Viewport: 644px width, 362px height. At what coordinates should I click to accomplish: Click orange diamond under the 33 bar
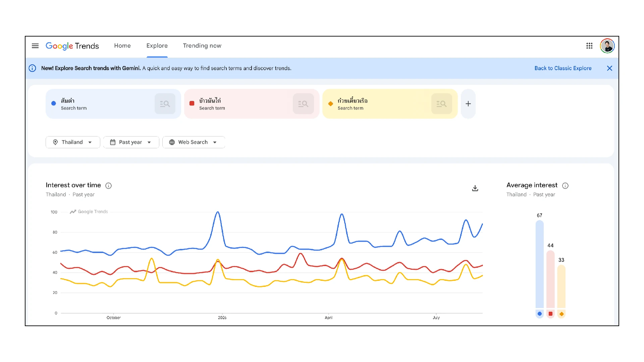[x=561, y=314]
